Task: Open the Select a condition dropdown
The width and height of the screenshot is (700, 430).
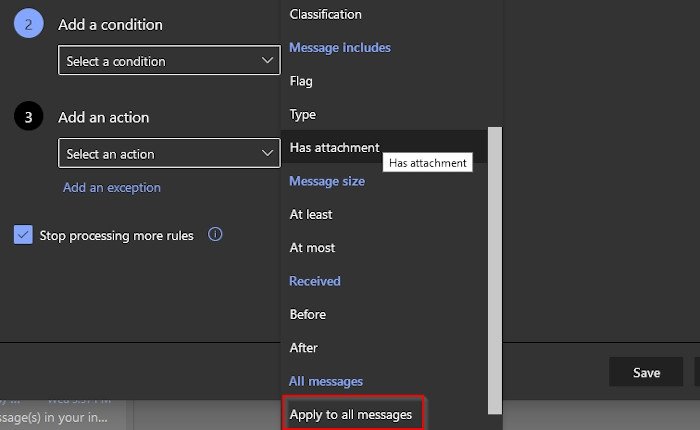Action: (168, 61)
